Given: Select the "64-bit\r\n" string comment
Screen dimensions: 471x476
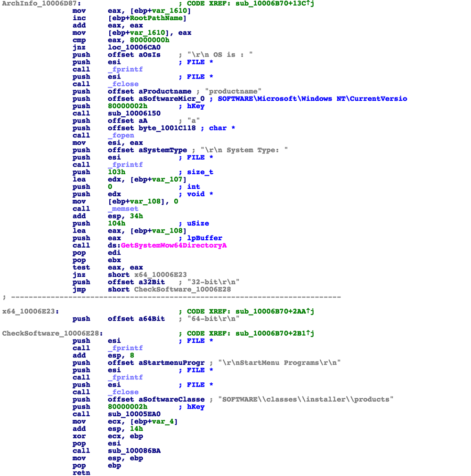Looking at the screenshot, I should pos(213,319).
